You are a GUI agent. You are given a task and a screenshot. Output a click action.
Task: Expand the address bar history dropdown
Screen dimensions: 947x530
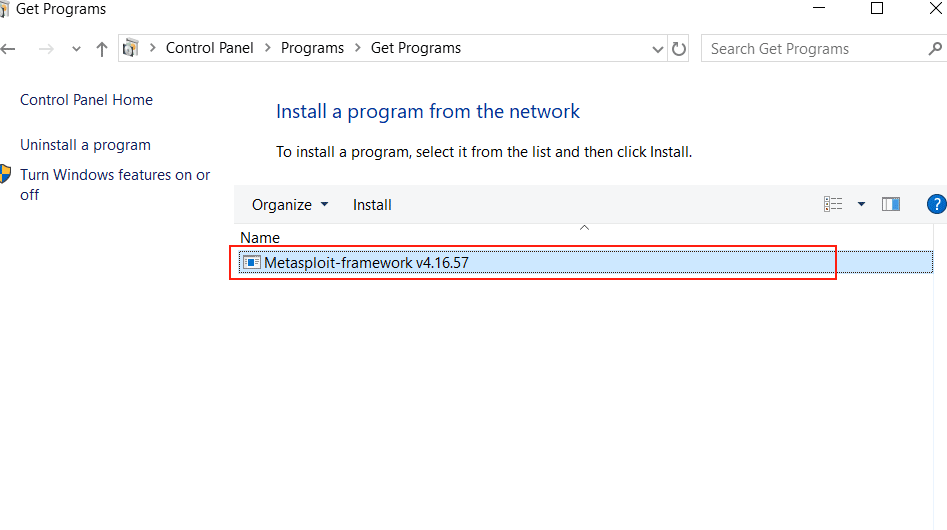(x=658, y=49)
